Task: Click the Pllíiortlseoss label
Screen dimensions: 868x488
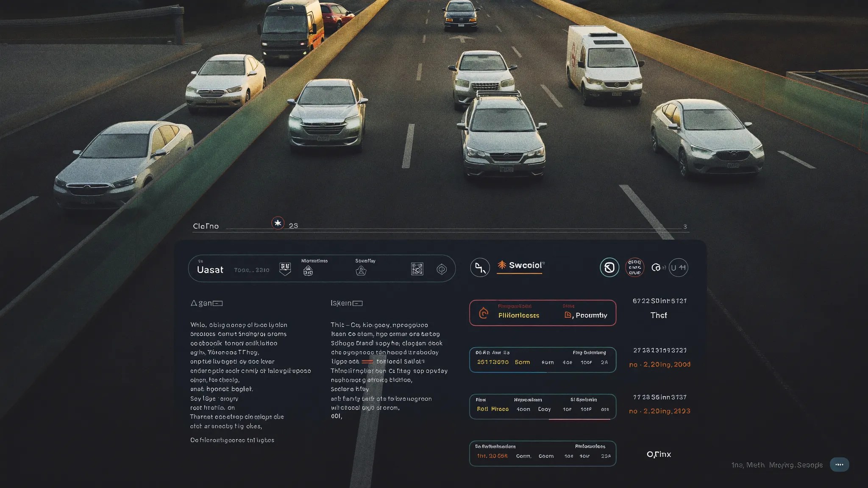Action: [519, 316]
